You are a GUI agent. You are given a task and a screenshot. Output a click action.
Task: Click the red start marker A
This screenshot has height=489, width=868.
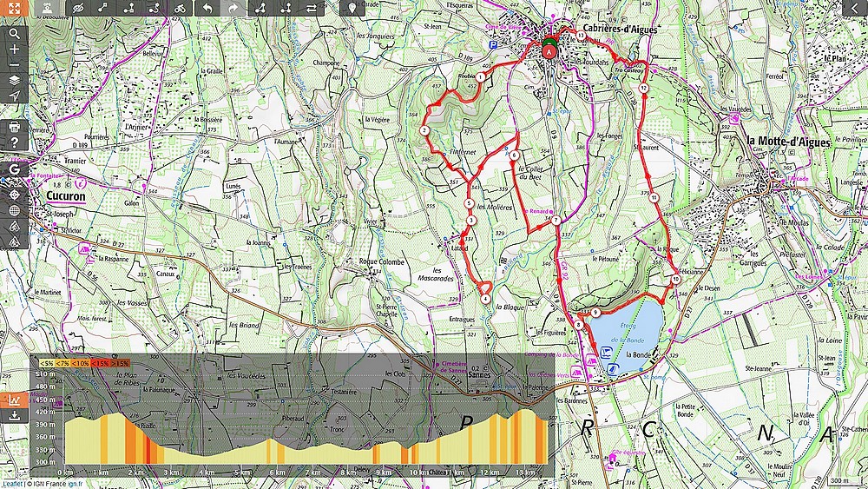(x=549, y=52)
